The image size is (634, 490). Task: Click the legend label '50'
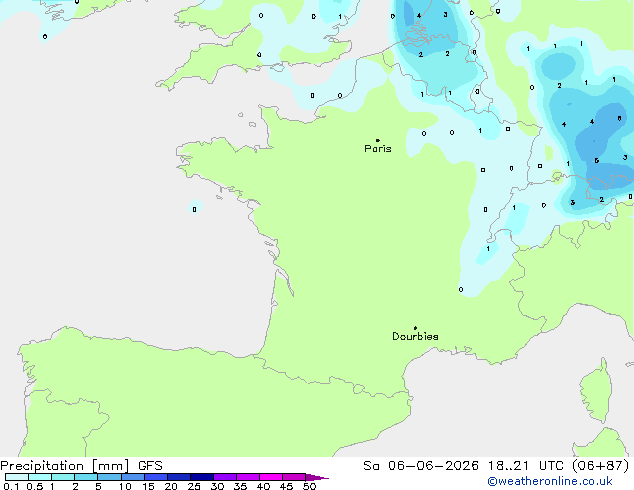click(309, 486)
